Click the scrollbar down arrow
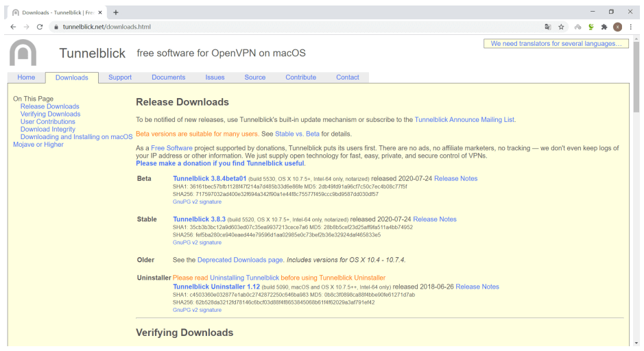 (636, 343)
